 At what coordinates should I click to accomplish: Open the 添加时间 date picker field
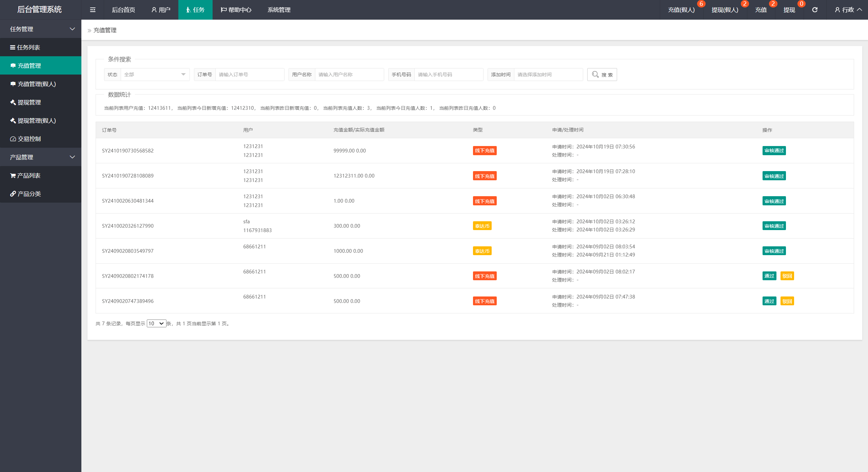(548, 75)
